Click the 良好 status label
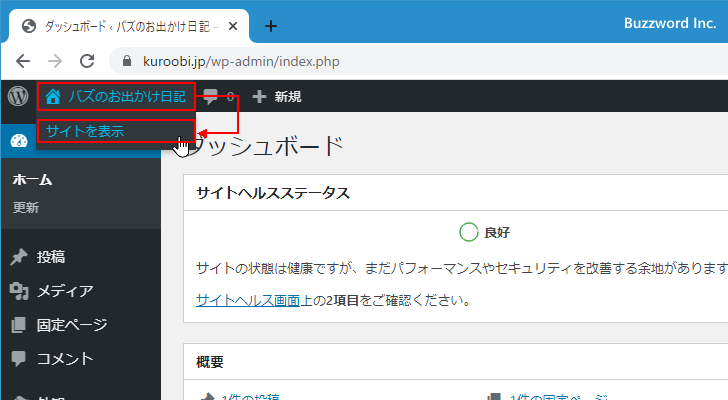This screenshot has height=400, width=728. coord(497,232)
